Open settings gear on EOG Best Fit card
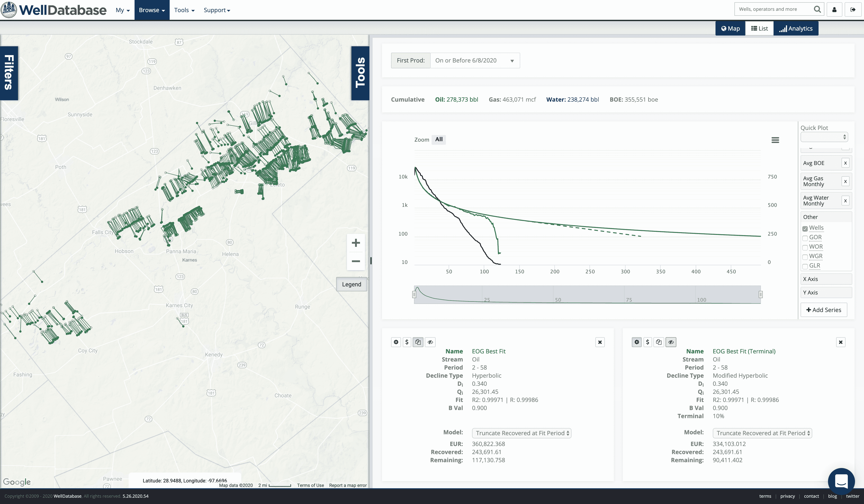Image resolution: width=864 pixels, height=504 pixels. [396, 342]
